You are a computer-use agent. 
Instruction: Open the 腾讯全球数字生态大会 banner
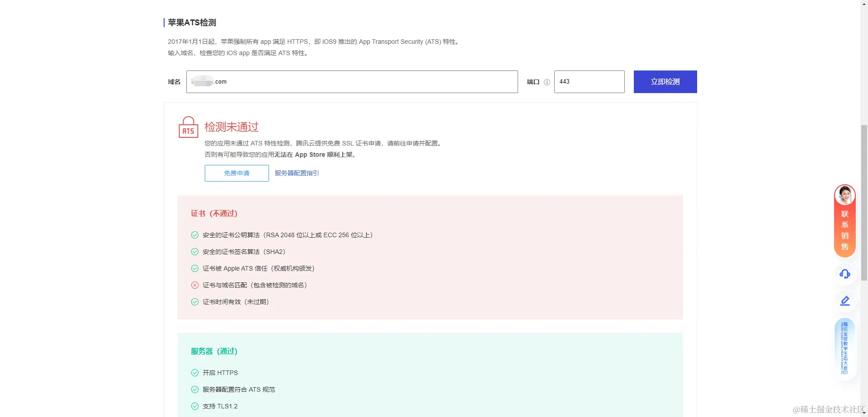844,348
